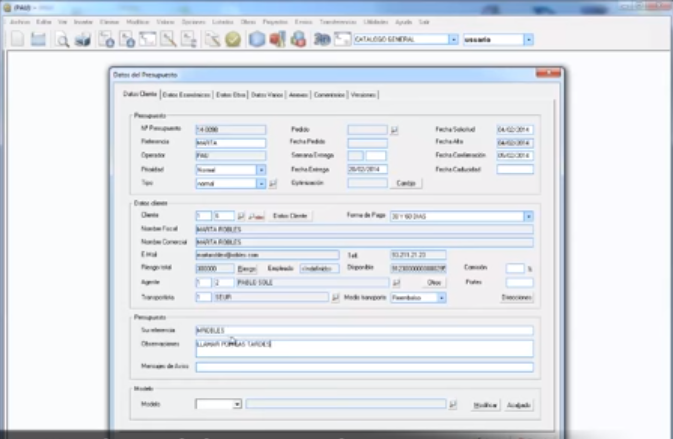Screen dimensions: 673x439
Task: Click the Observaciones text field
Action: click(x=364, y=346)
